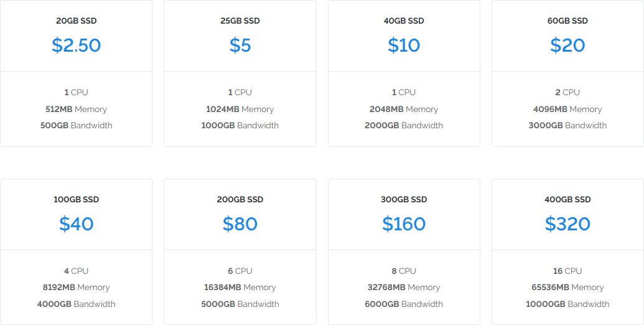Image resolution: width=644 pixels, height=325 pixels.
Task: Click the 8 CPU spec line
Action: click(404, 271)
